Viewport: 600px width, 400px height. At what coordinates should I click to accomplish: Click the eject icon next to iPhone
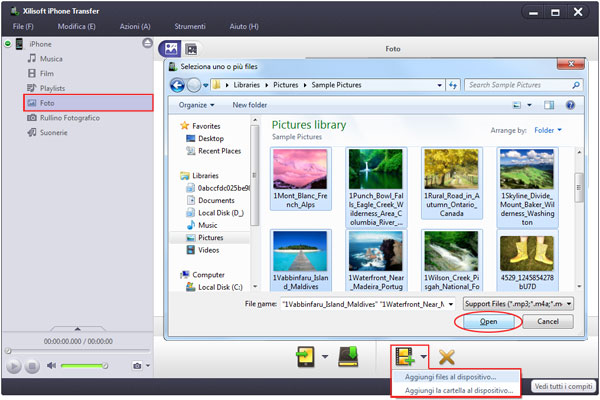(148, 44)
